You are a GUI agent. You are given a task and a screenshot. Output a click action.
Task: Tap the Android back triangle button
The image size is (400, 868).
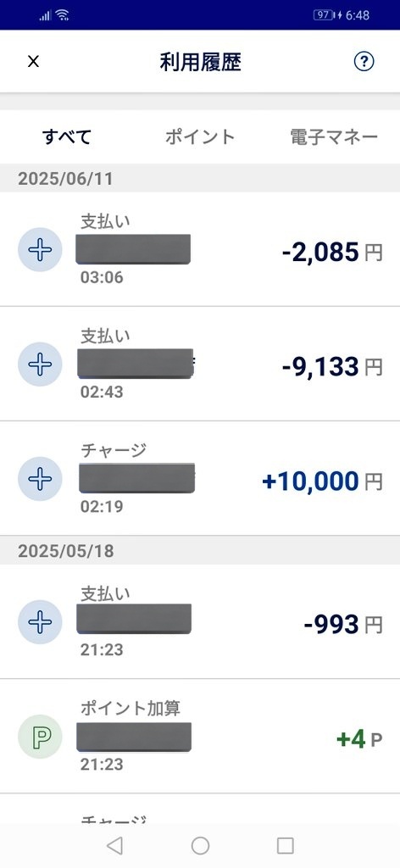(x=114, y=845)
